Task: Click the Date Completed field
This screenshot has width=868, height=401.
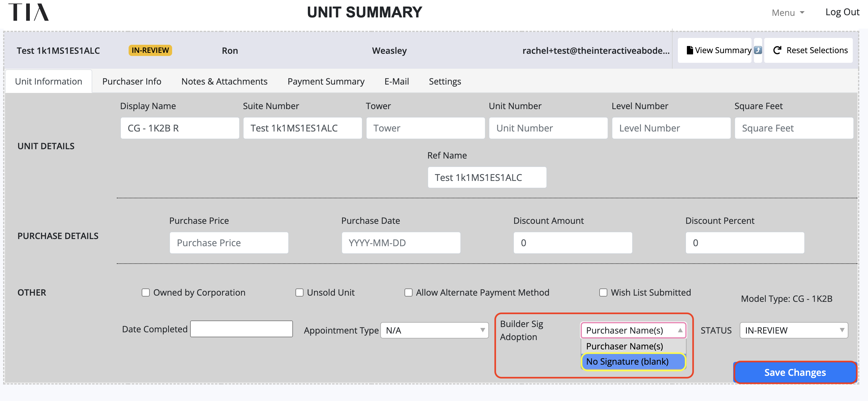Action: coord(242,329)
